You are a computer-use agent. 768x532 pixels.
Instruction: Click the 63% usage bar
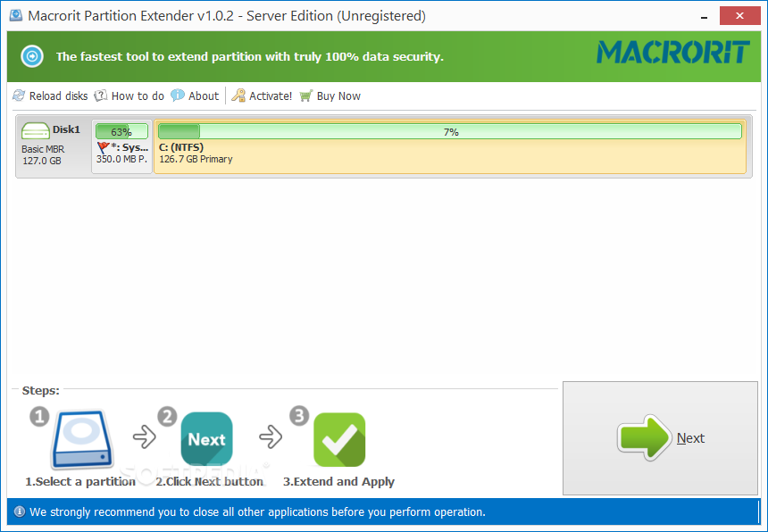121,131
